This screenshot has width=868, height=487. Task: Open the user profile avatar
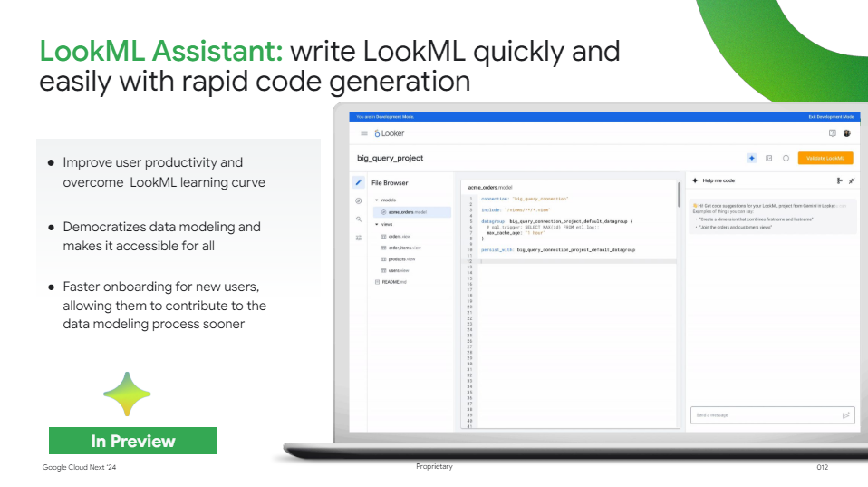pos(847,133)
